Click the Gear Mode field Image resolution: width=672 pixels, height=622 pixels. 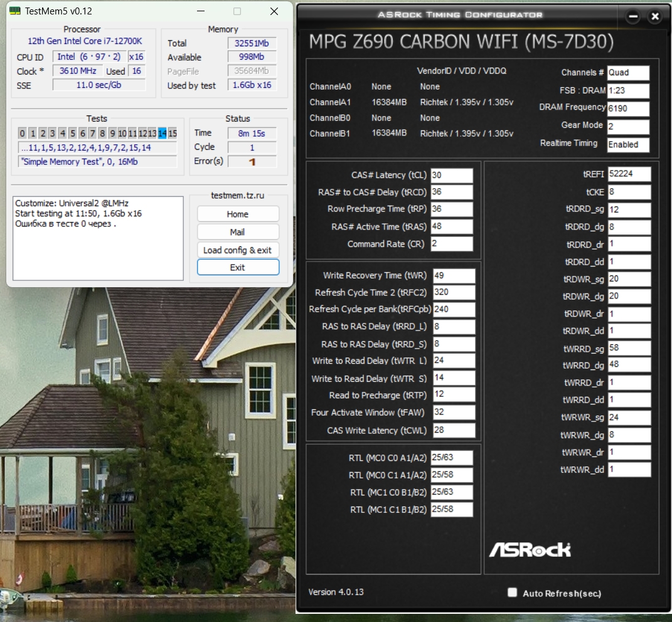coord(628,127)
